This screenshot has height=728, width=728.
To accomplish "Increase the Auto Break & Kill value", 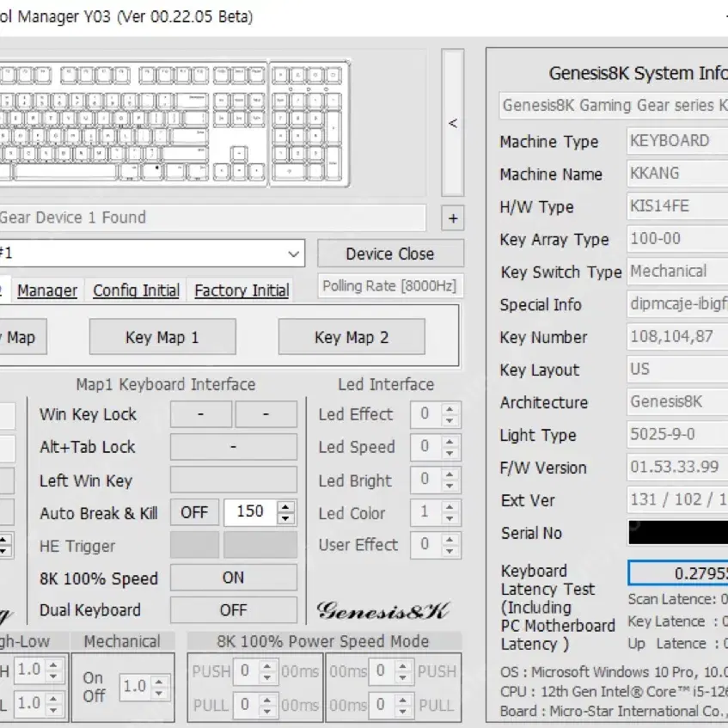I will tap(286, 506).
